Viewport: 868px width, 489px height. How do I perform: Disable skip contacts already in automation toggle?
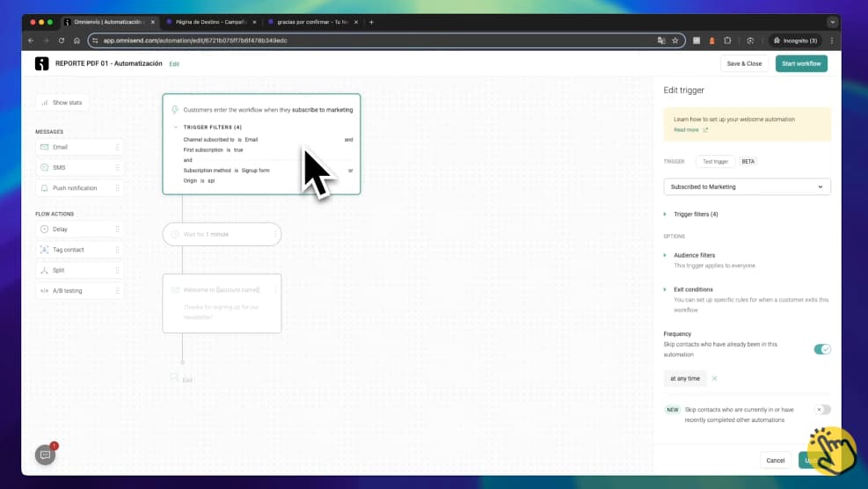click(822, 349)
